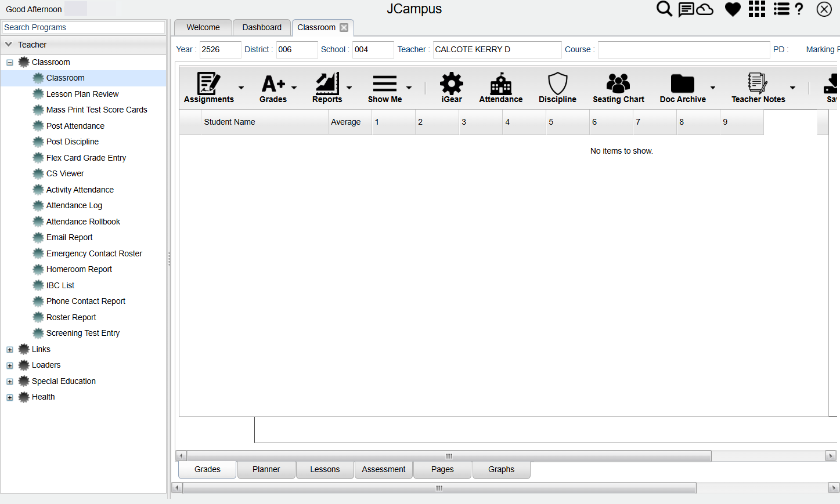
Task: Open the Teacher Notes icon
Action: click(x=758, y=84)
